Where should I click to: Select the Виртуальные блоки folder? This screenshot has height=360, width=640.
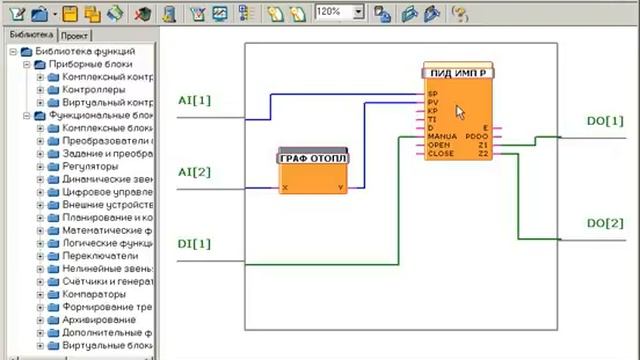click(x=107, y=345)
